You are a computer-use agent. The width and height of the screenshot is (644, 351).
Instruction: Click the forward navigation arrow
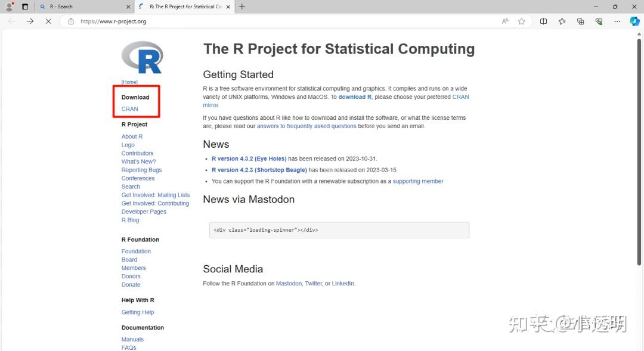[x=30, y=21]
